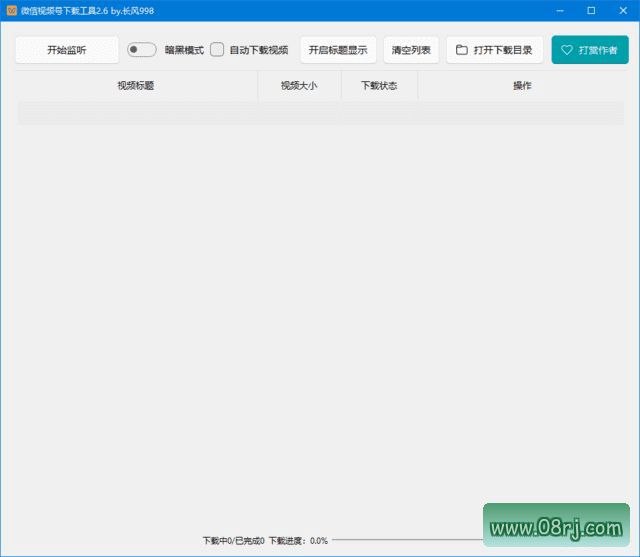Click the 下载进度 0.0% status text

click(298, 541)
